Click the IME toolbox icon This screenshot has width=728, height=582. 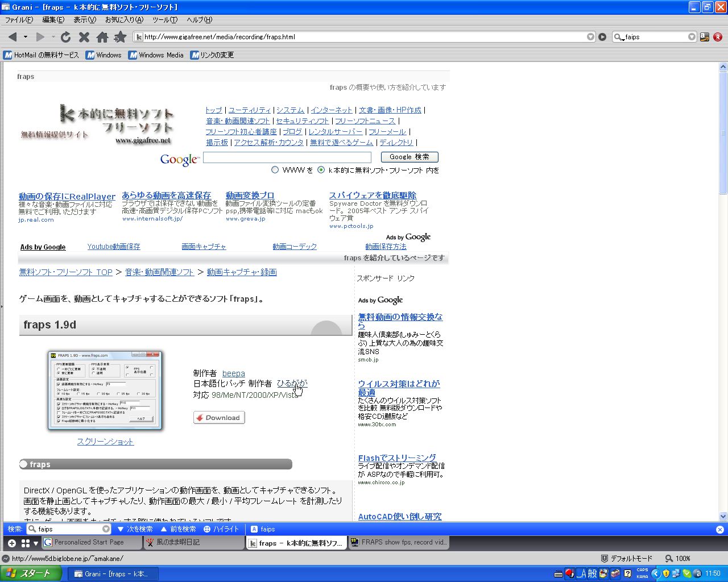tap(615, 573)
